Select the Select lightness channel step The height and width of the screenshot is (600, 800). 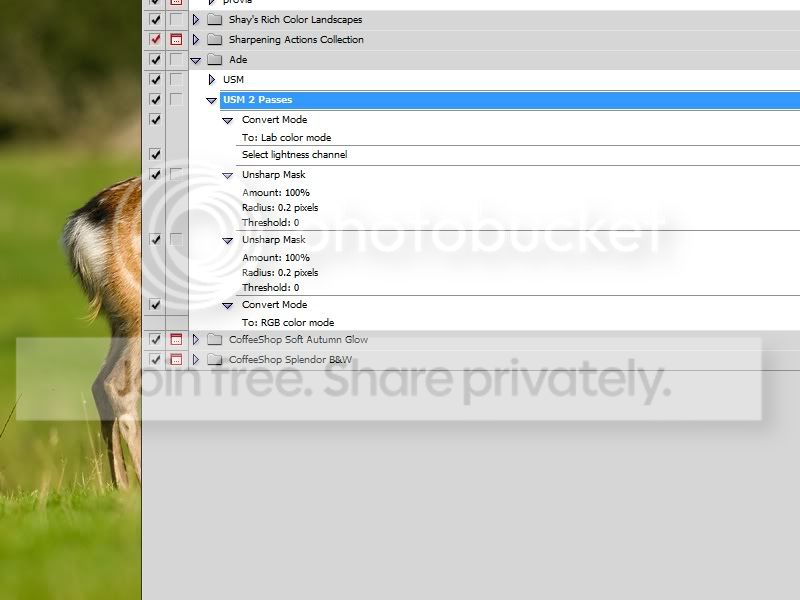(294, 155)
